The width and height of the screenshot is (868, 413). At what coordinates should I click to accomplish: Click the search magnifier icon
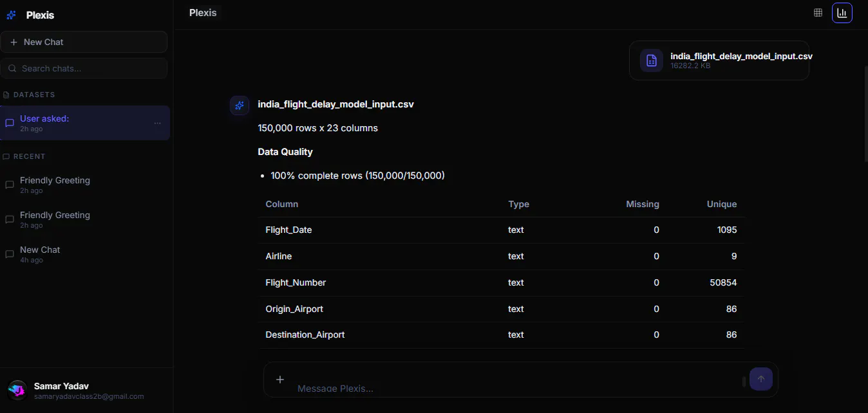pos(12,68)
